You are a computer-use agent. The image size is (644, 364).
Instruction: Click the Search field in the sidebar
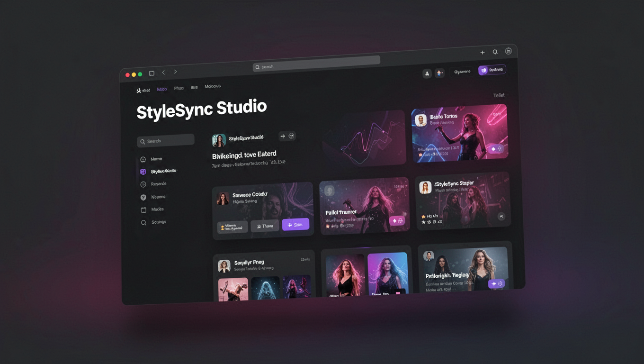point(166,140)
